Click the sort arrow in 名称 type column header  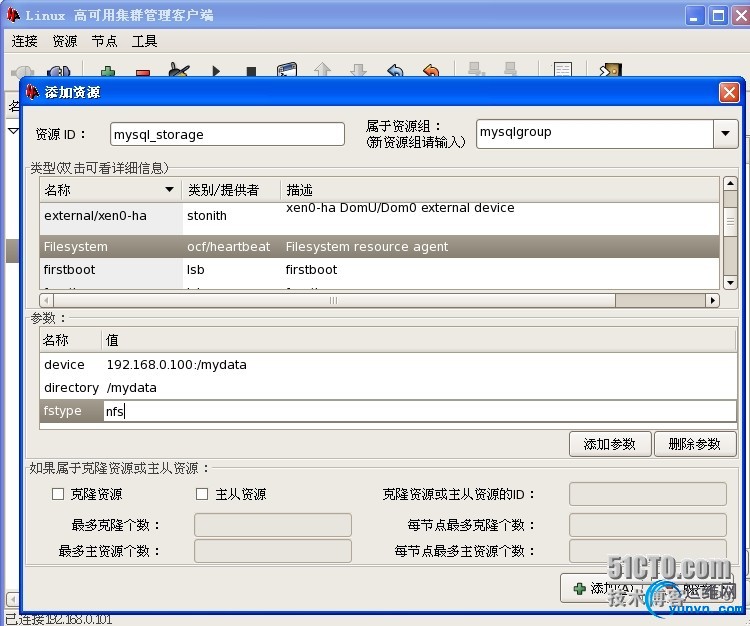(x=169, y=190)
